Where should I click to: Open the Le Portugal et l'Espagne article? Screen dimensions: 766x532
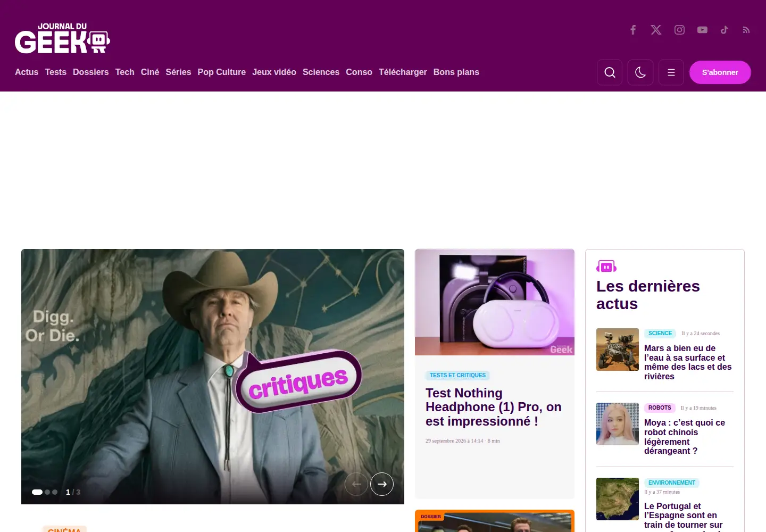(684, 516)
